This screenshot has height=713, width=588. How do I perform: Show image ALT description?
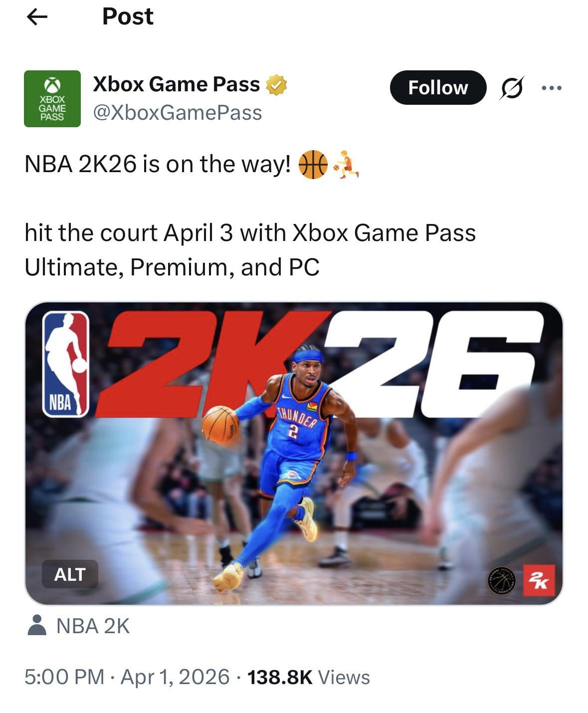tap(70, 574)
